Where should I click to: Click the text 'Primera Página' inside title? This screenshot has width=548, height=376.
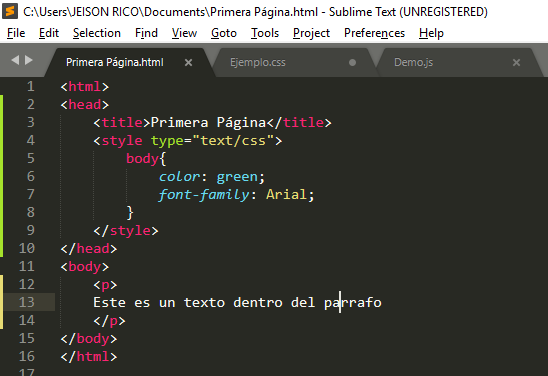tap(208, 122)
